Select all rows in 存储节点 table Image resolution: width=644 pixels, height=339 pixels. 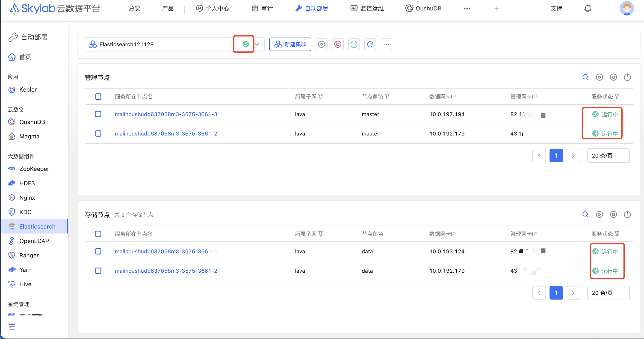click(x=98, y=234)
